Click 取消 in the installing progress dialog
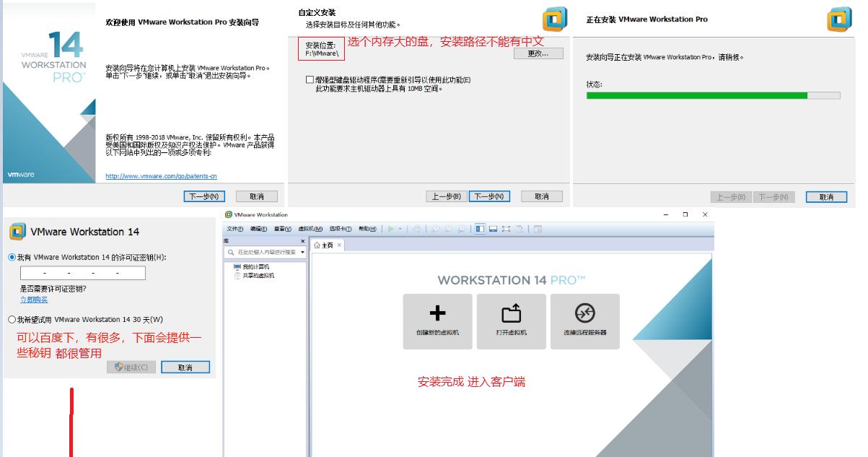The height and width of the screenshot is (457, 868). pyautogui.click(x=826, y=197)
